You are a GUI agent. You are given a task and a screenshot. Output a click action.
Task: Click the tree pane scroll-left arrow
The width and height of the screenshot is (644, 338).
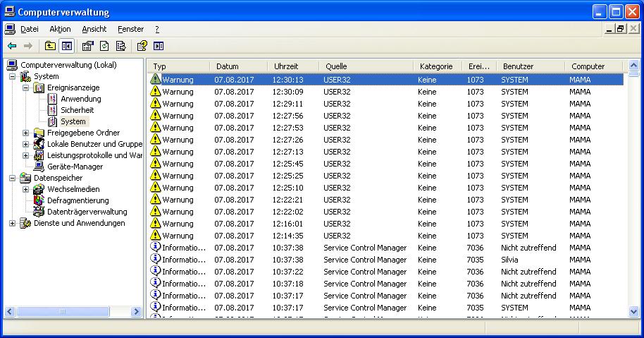[10, 312]
